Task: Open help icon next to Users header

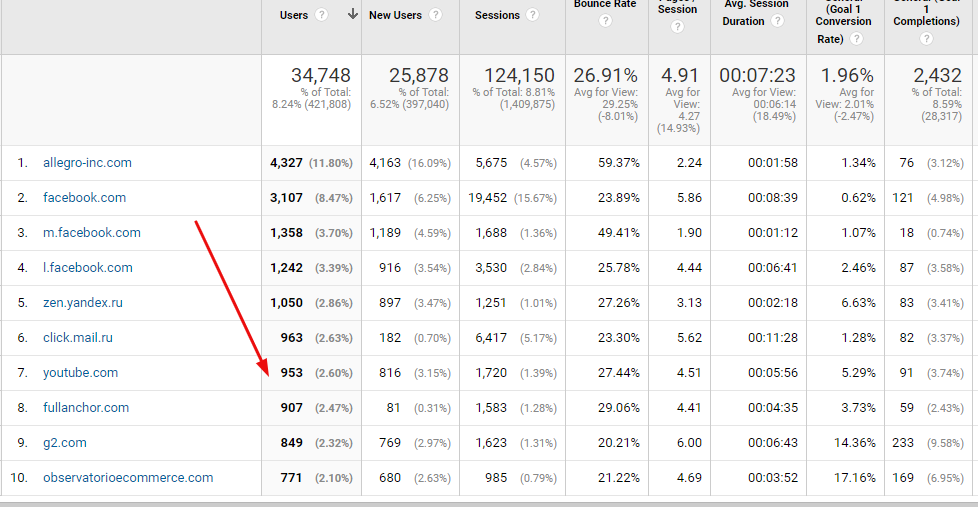Action: click(321, 15)
